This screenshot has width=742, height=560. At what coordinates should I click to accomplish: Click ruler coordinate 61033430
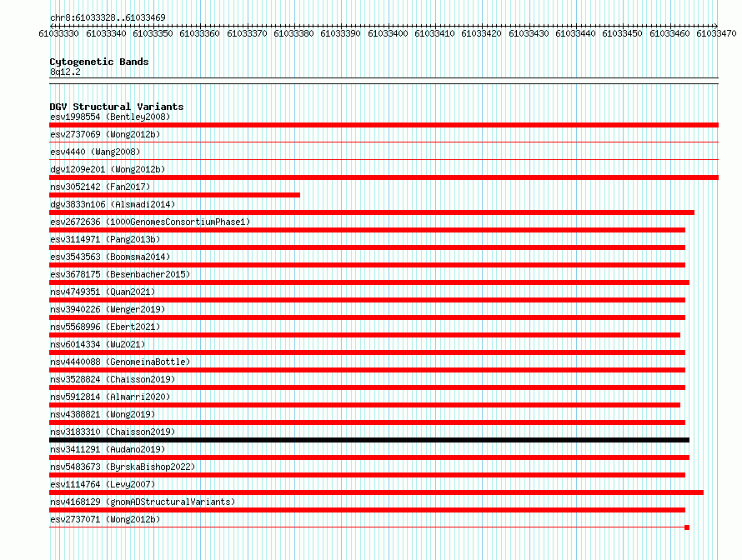pos(529,33)
